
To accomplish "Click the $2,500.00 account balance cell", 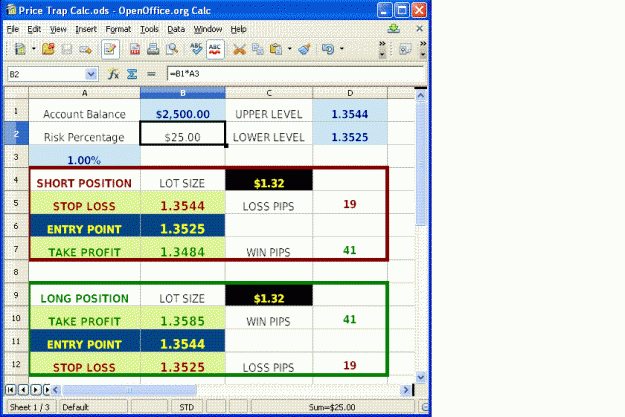I will pos(183,110).
